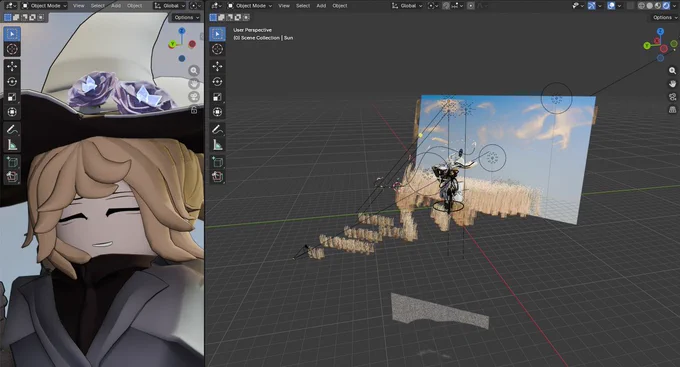Choose the Move tool in left viewport

click(12, 66)
